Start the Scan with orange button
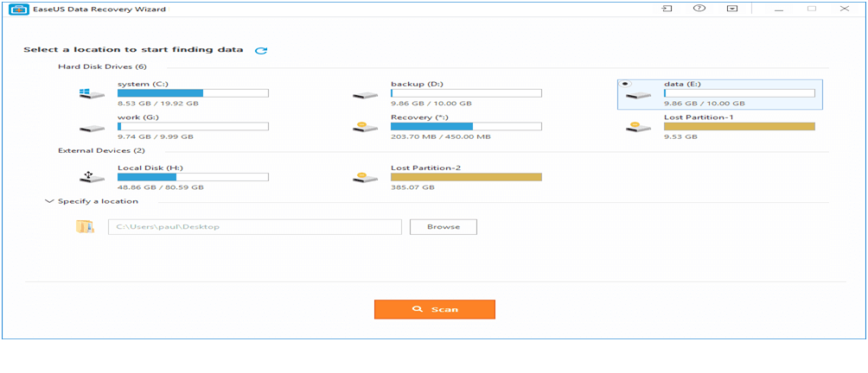Screen dimensions: 868x373 [x=435, y=309]
